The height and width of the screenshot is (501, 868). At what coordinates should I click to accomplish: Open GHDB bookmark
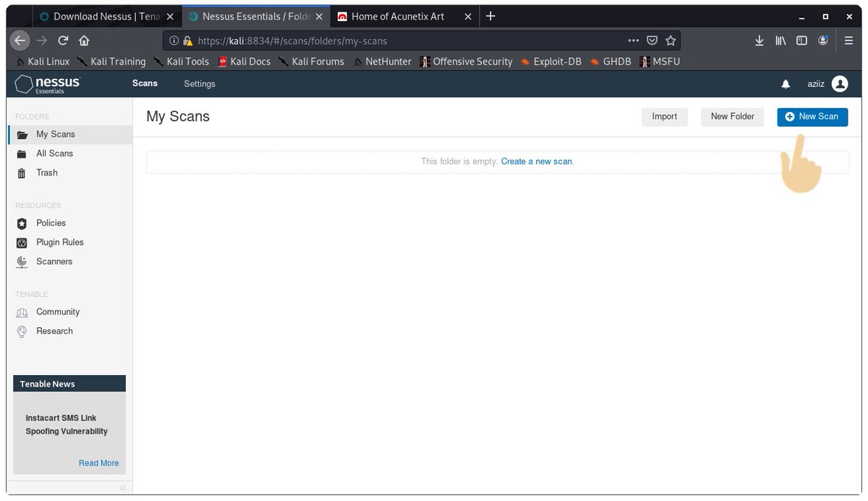pos(610,62)
